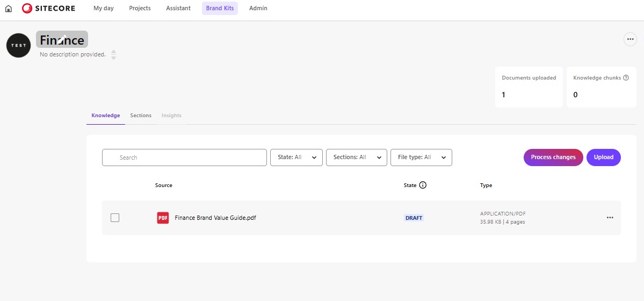This screenshot has height=301, width=644.
Task: Open row actions menu for Finance PDF
Action: pyautogui.click(x=610, y=218)
